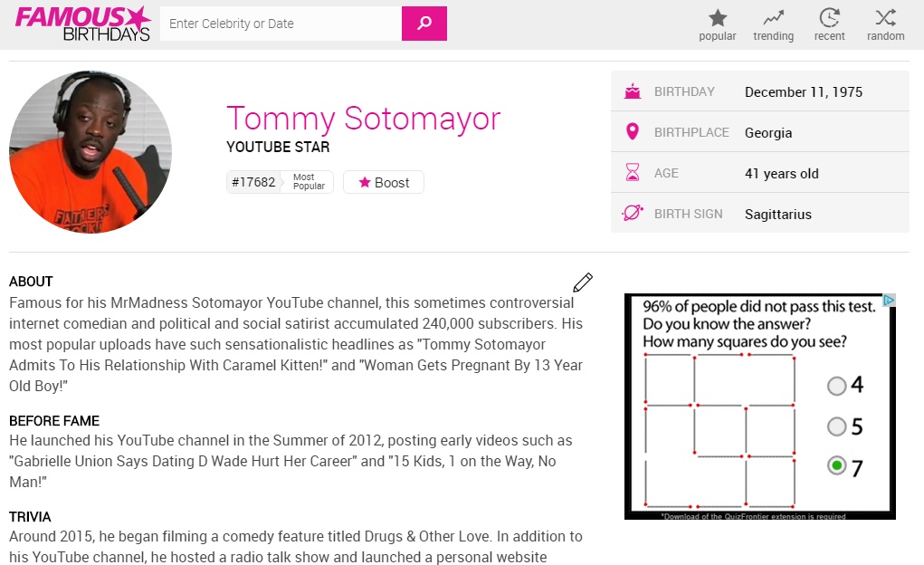
Task: Select the trending chart icon
Action: click(773, 16)
